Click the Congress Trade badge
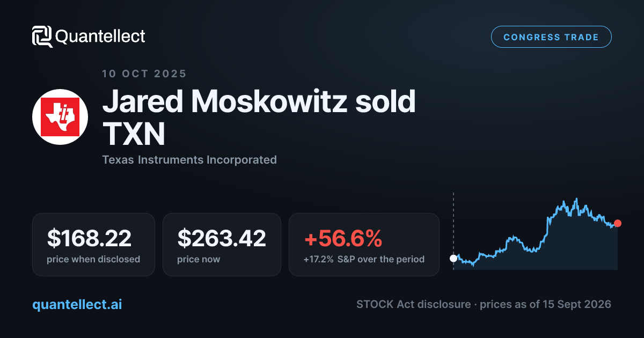Viewport: 644px width, 338px height. point(551,37)
